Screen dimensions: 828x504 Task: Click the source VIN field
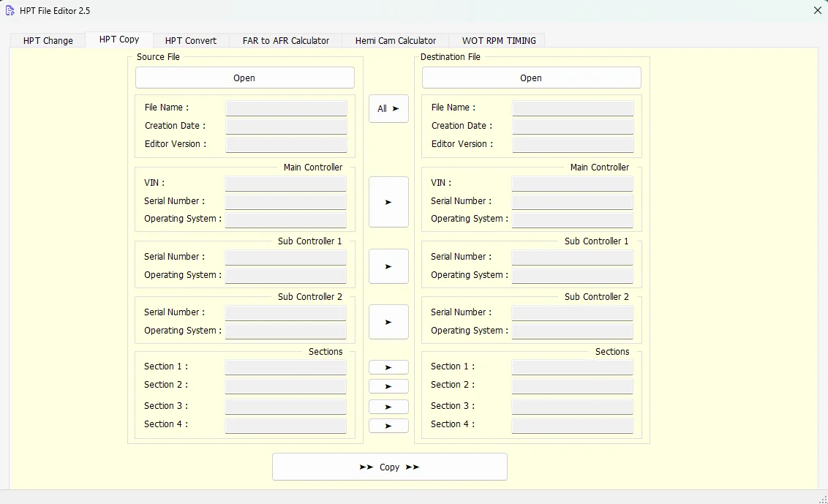(285, 183)
